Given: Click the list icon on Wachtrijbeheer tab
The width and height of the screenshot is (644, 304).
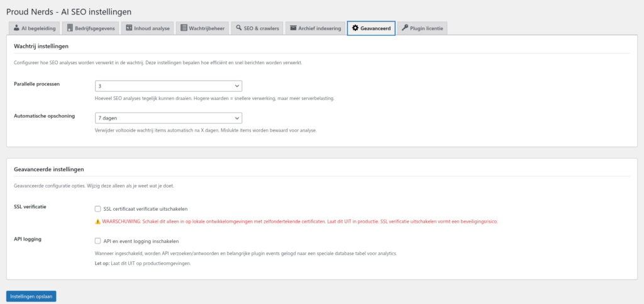Looking at the screenshot, I should (x=184, y=28).
